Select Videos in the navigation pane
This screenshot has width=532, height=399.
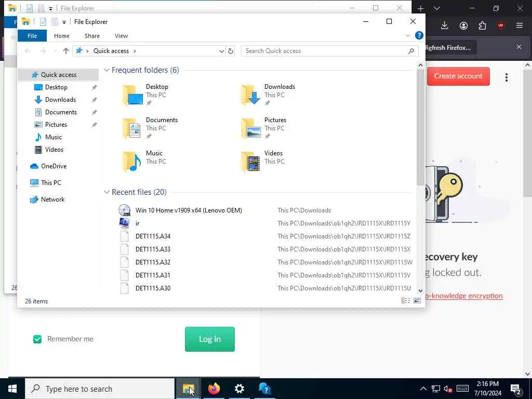coord(54,150)
